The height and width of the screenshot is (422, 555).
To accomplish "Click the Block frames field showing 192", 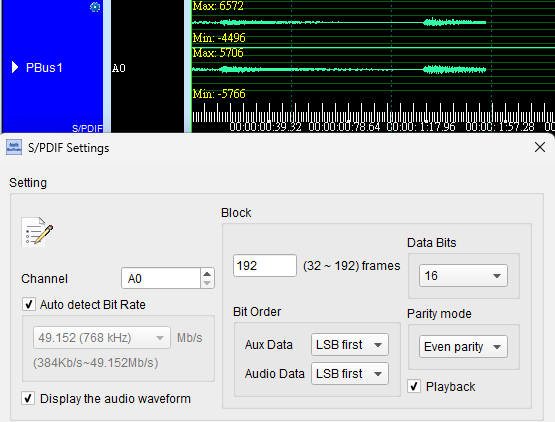I will pyautogui.click(x=265, y=266).
